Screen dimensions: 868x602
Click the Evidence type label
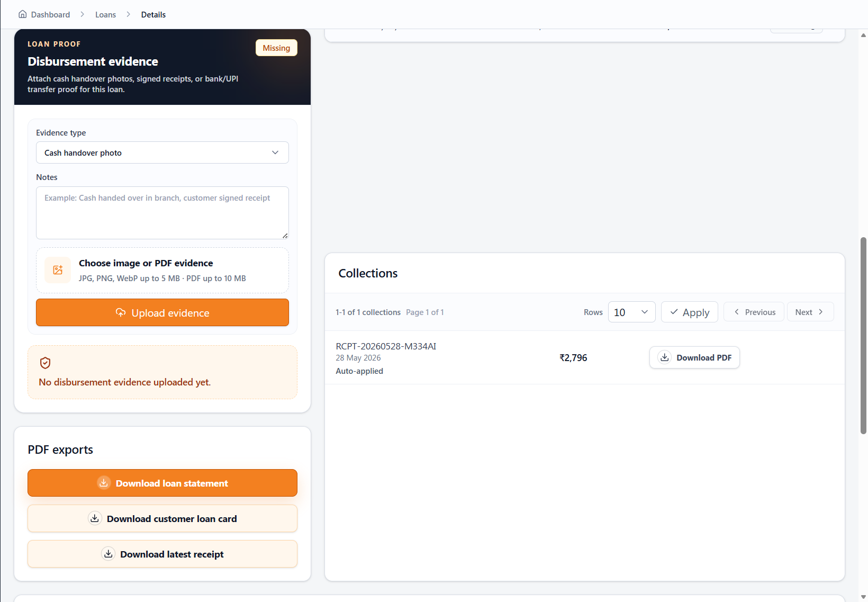(x=61, y=132)
